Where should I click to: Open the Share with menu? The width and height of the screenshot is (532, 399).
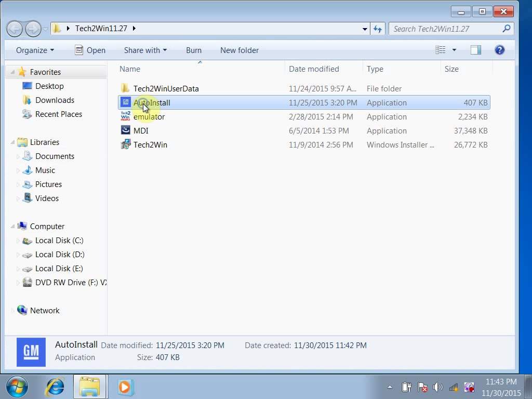click(145, 50)
